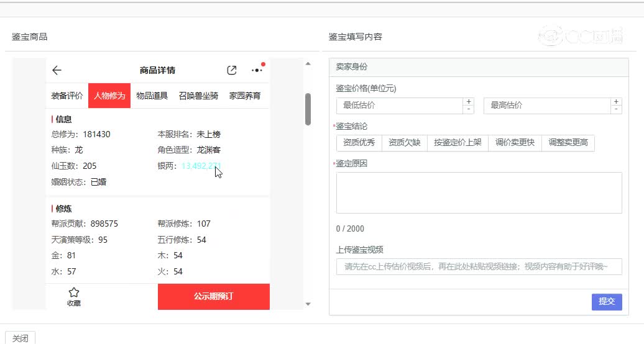Click the 鉴定原因 text area
This screenshot has height=344, width=644.
tap(479, 192)
